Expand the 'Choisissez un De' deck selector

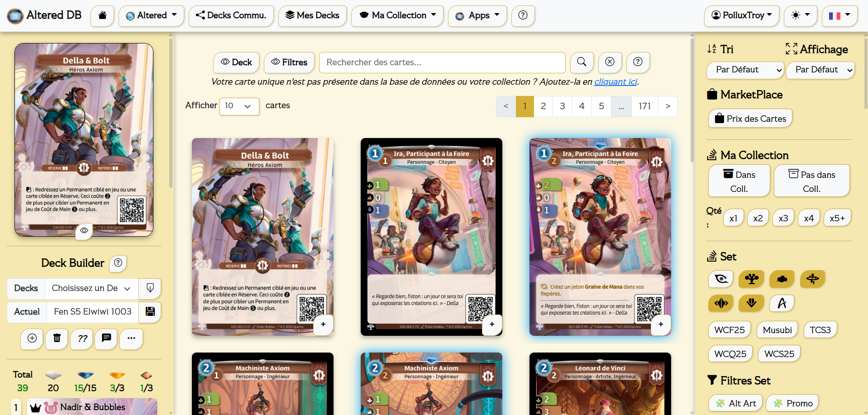point(91,288)
